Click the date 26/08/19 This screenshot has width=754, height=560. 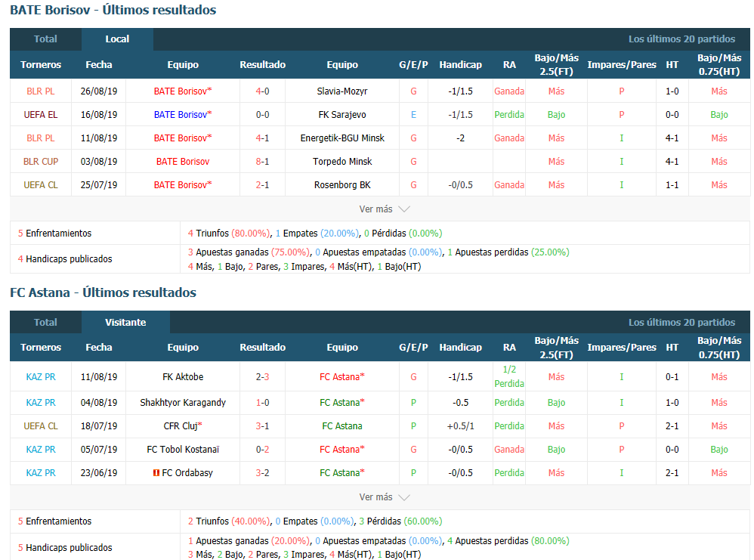pos(99,91)
